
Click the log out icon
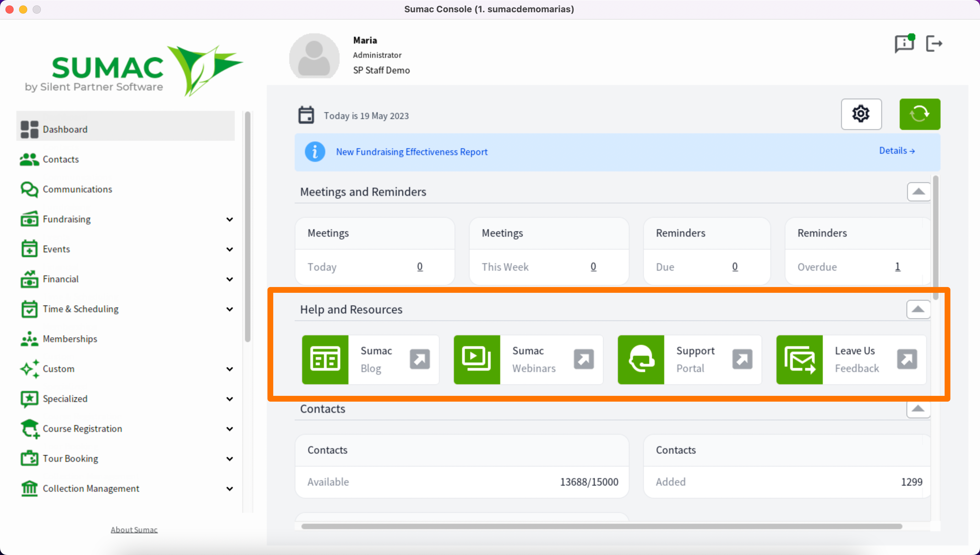(934, 44)
